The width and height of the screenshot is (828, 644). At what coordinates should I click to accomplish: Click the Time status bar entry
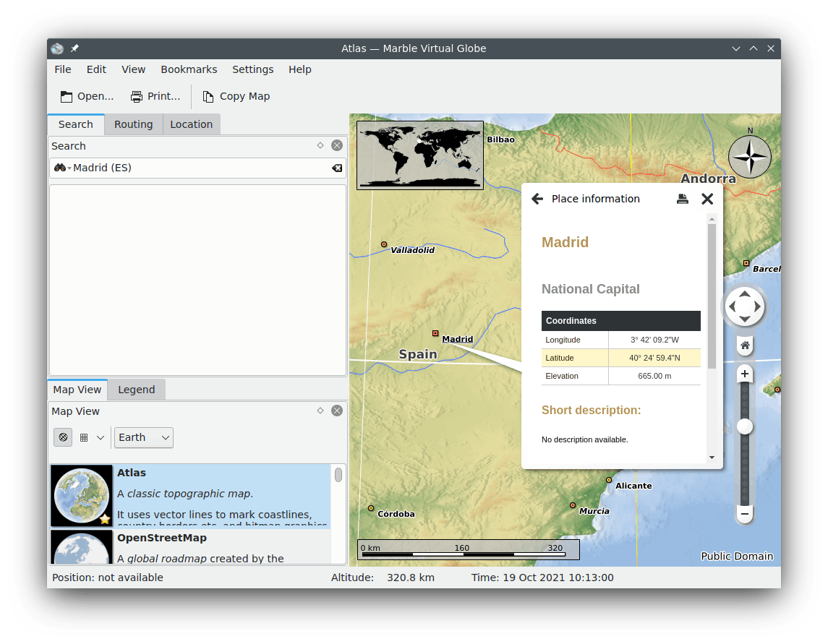tap(542, 578)
